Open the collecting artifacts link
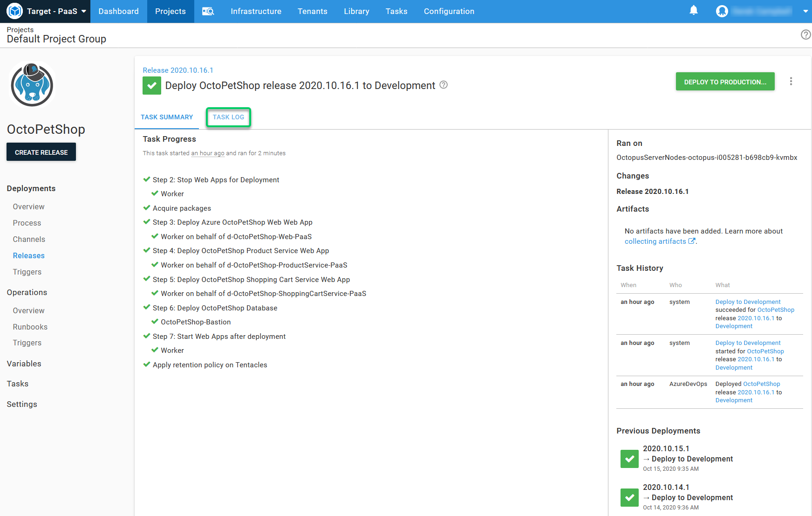The image size is (812, 516). tap(655, 241)
